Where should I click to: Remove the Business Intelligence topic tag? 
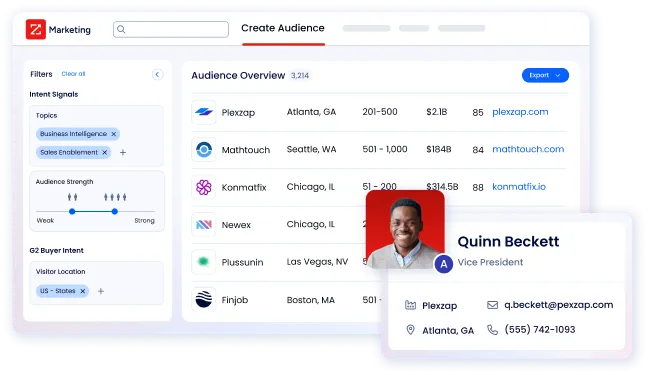[113, 134]
